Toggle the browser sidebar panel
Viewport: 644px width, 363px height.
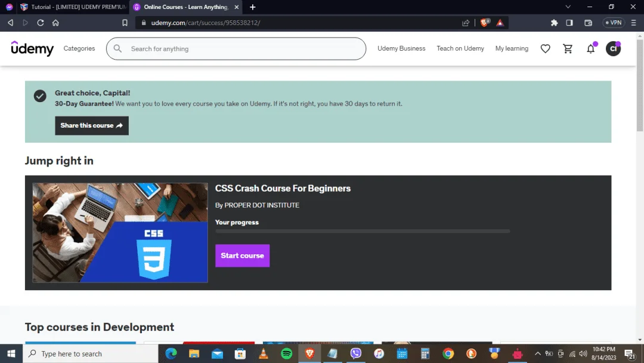click(569, 23)
